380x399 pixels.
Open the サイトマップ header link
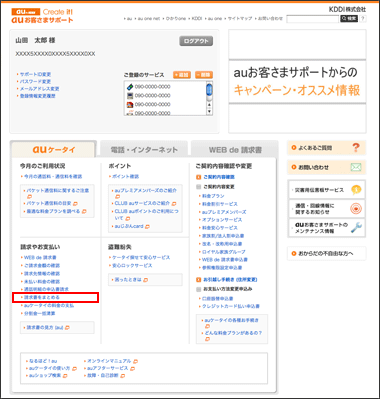point(240,19)
